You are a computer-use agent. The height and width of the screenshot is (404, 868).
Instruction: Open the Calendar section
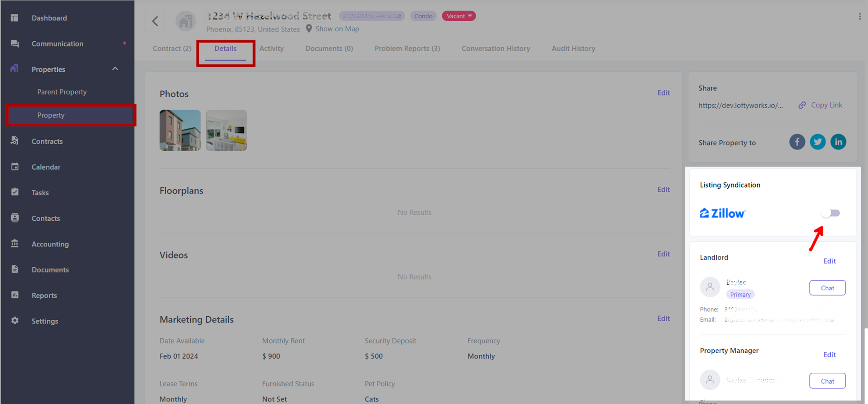coord(46,167)
